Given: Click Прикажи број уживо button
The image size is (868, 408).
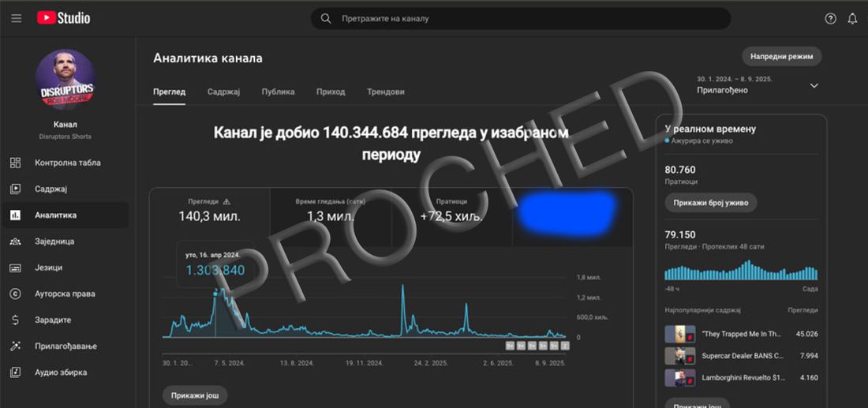Looking at the screenshot, I should [711, 203].
